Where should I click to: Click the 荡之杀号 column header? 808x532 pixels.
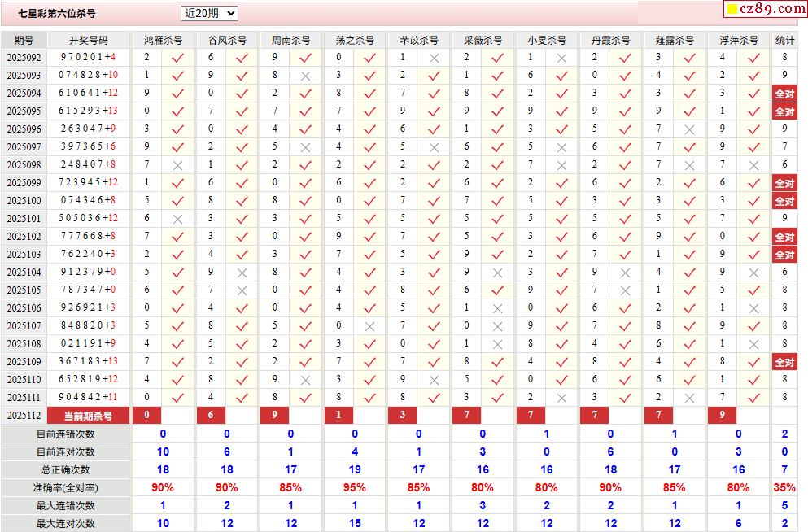pos(355,40)
